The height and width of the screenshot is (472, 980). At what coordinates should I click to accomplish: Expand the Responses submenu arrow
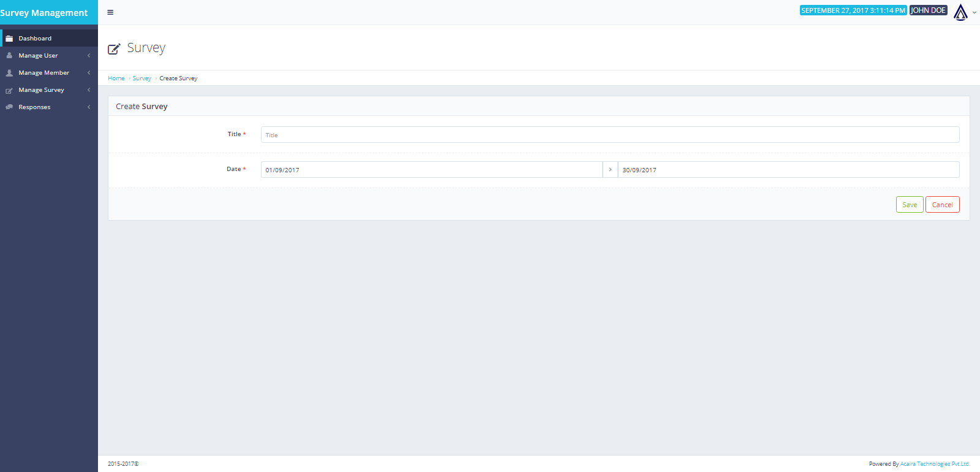[x=89, y=107]
